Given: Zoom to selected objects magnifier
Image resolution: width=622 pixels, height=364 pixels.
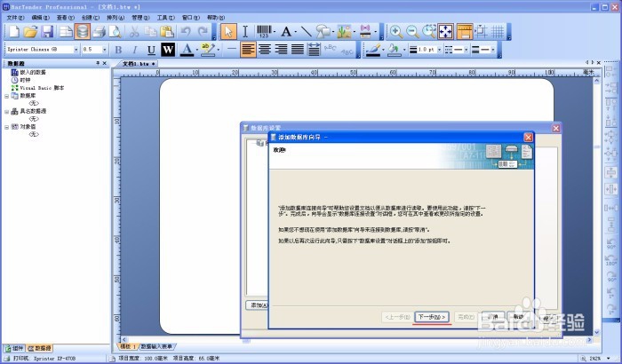Looking at the screenshot, I should point(429,31).
